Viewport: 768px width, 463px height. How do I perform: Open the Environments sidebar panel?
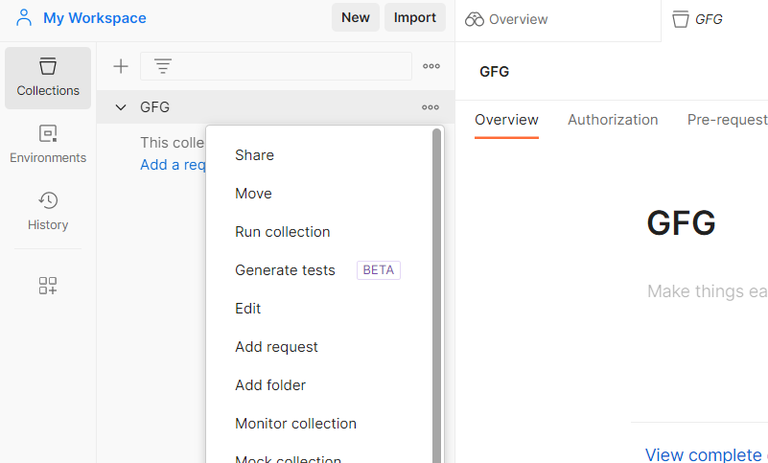coord(48,144)
